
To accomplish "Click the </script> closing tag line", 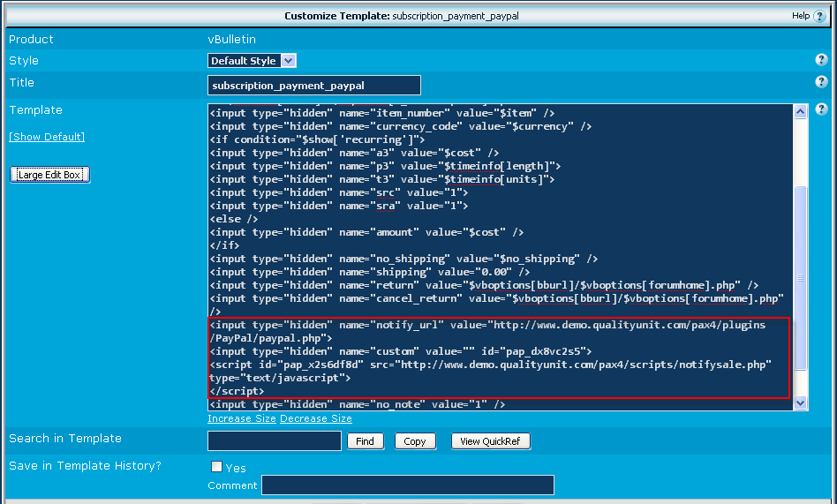I will pos(237,391).
